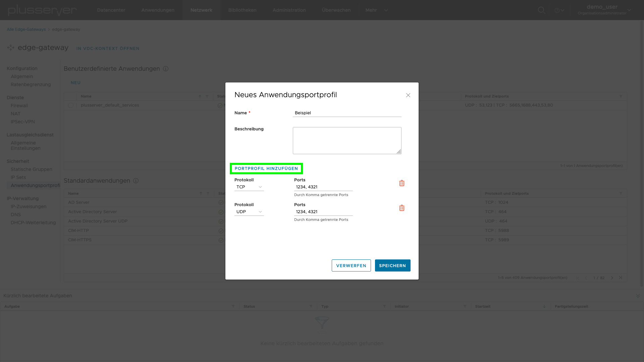Select the CIM-HTTPS row
Image resolution: width=644 pixels, height=362 pixels.
click(345, 240)
